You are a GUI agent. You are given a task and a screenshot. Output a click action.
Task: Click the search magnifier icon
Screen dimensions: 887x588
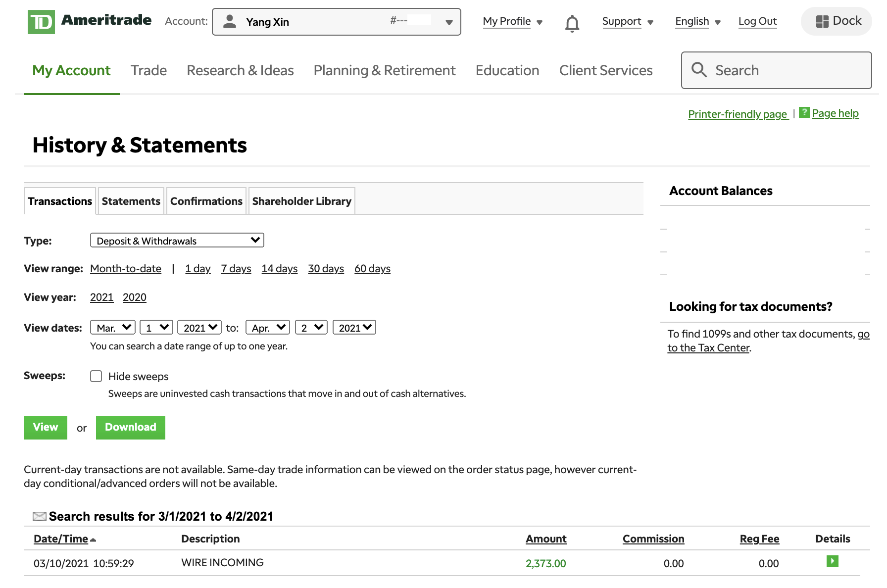699,70
